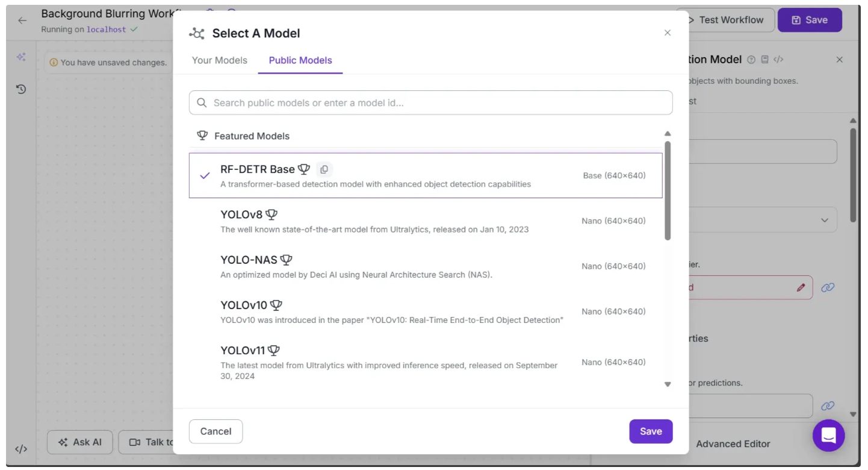Open the AI sparkle panel in left sidebar
Image resolution: width=868 pixels, height=470 pixels.
coord(21,57)
